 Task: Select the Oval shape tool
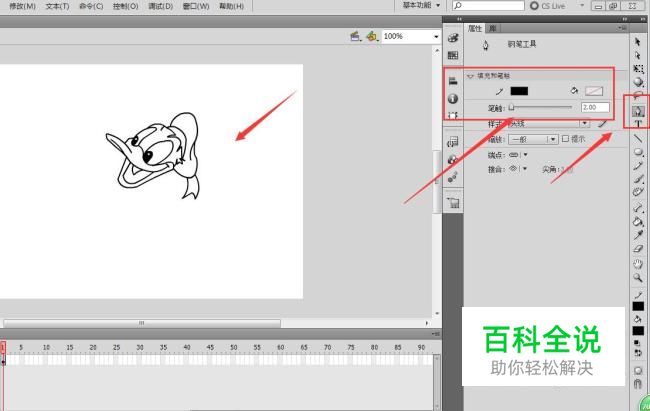tap(638, 152)
